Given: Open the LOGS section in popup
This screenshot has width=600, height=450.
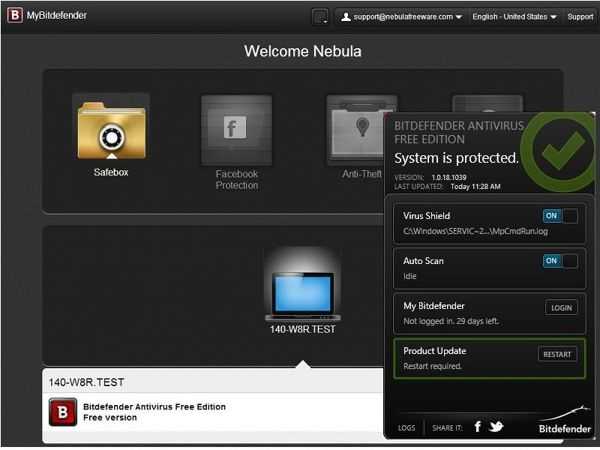Looking at the screenshot, I should [406, 428].
